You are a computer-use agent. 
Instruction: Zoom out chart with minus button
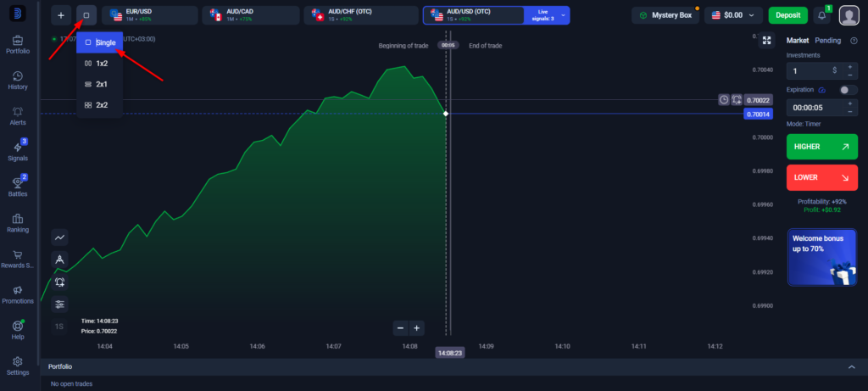coord(400,328)
